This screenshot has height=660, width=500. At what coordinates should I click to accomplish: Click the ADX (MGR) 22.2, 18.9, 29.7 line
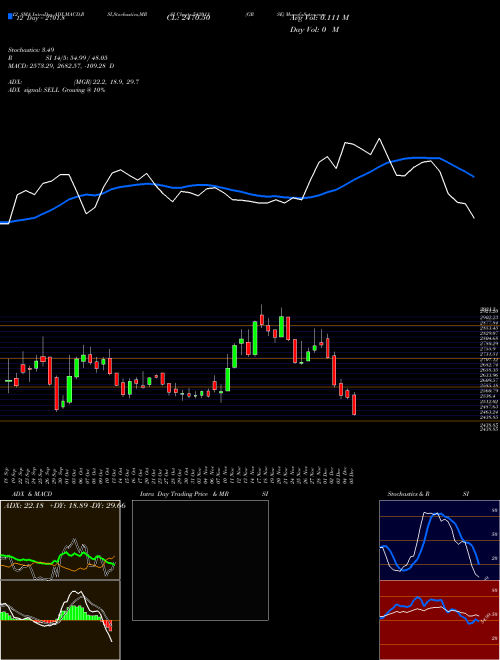tap(73, 82)
